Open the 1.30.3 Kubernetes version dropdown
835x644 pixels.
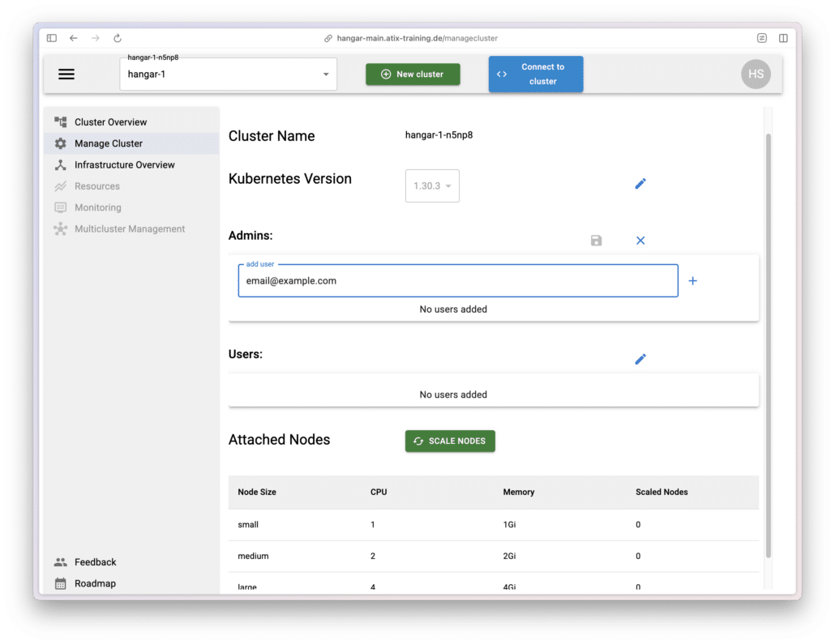(x=432, y=186)
